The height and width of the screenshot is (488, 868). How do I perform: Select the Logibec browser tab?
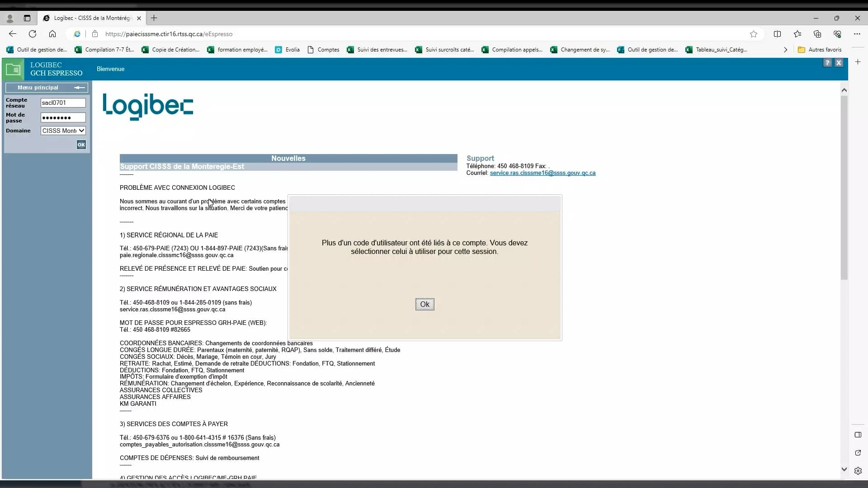coord(90,18)
